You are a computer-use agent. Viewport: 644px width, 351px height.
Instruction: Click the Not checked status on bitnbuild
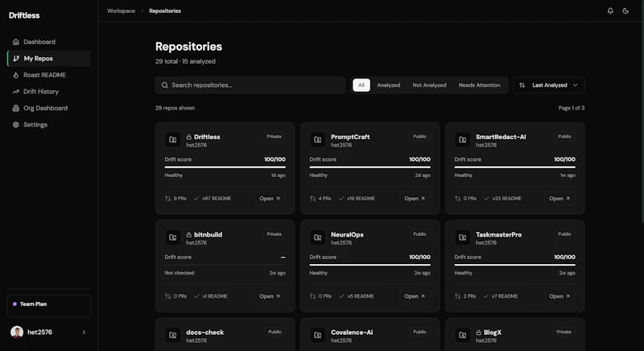click(180, 273)
